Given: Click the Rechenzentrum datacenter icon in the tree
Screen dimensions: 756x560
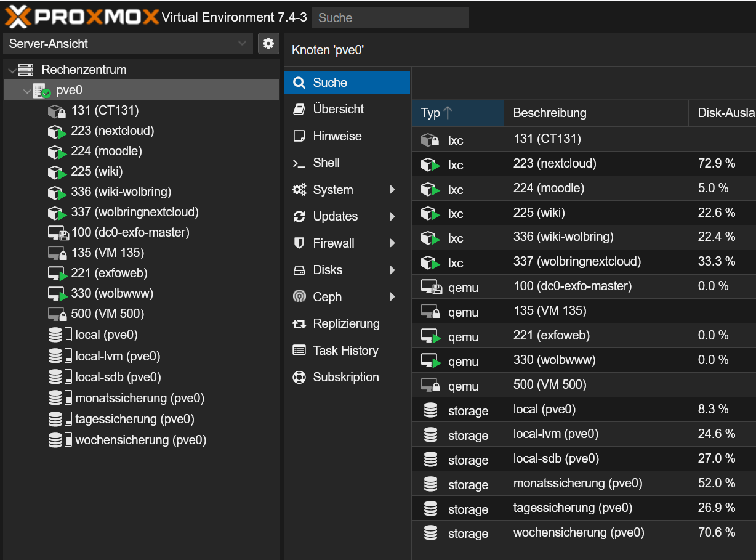Looking at the screenshot, I should click(26, 70).
